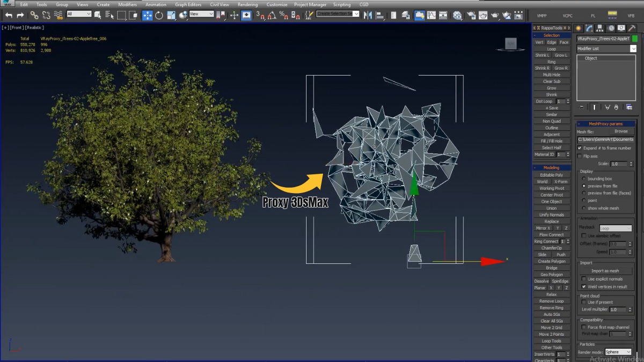This screenshot has width=644, height=362.
Task: Open the Modifiers menu
Action: [x=127, y=4]
